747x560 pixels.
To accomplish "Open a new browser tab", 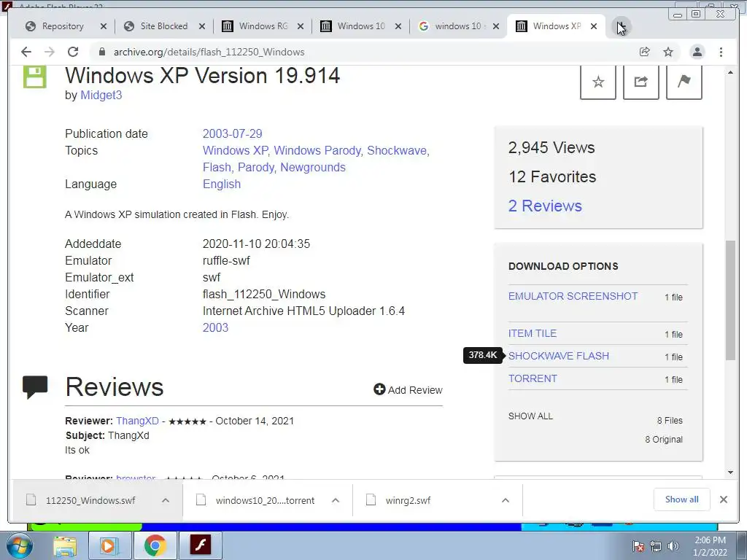I will [x=621, y=26].
